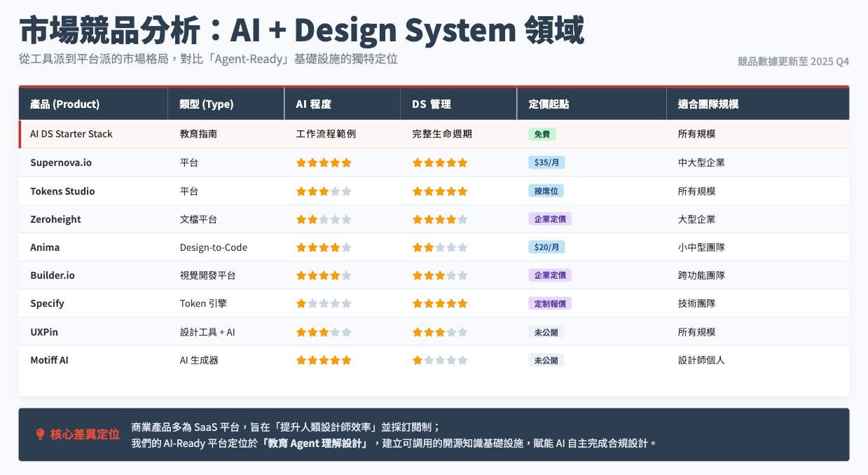Click Supernova.io's AI 程度 star rating
Viewport: 868px width, 475px height.
(324, 163)
